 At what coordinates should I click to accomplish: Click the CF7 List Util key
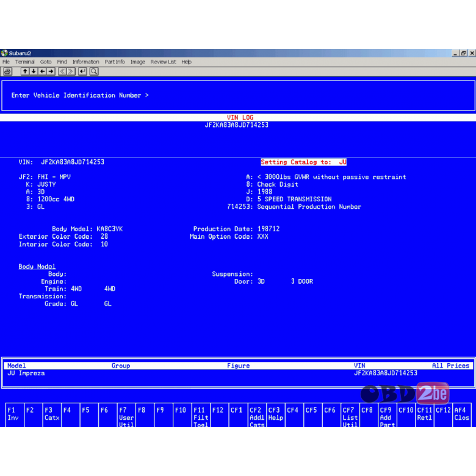[350, 415]
